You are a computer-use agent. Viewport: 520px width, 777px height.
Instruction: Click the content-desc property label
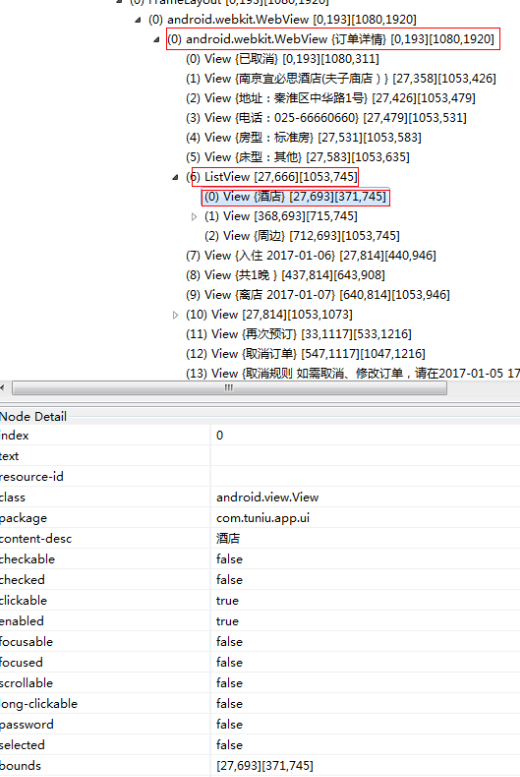36,539
